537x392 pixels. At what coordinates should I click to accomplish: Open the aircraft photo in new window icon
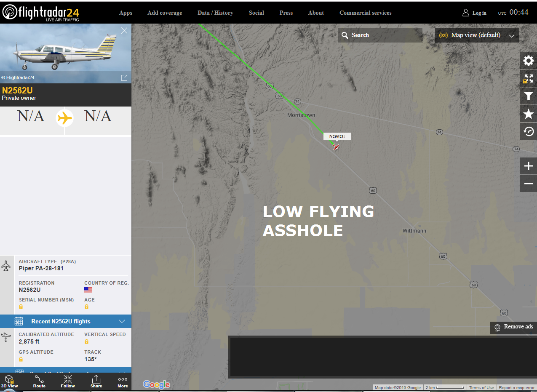pos(124,77)
